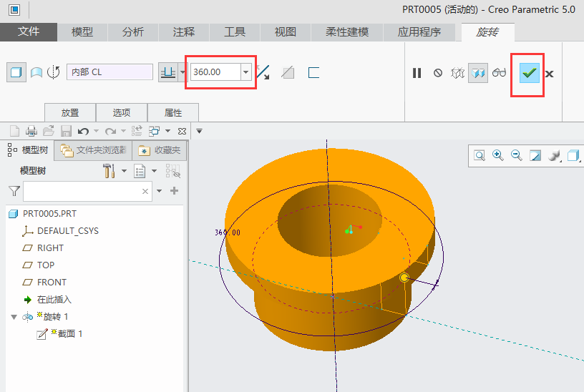Collapse the 旋转 1 tree node
The width and height of the screenshot is (584, 392).
(14, 317)
